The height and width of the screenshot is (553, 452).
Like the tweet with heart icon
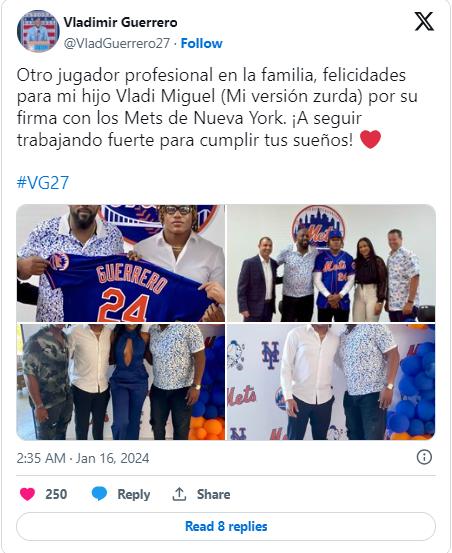(28, 494)
